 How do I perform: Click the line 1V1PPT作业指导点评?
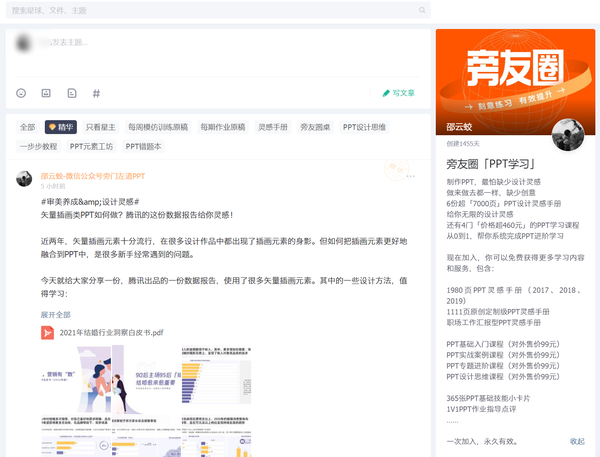coord(481,409)
